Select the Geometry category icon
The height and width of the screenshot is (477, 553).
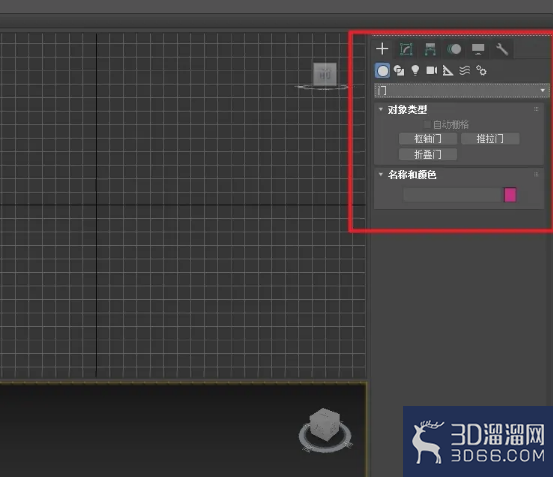click(x=383, y=71)
